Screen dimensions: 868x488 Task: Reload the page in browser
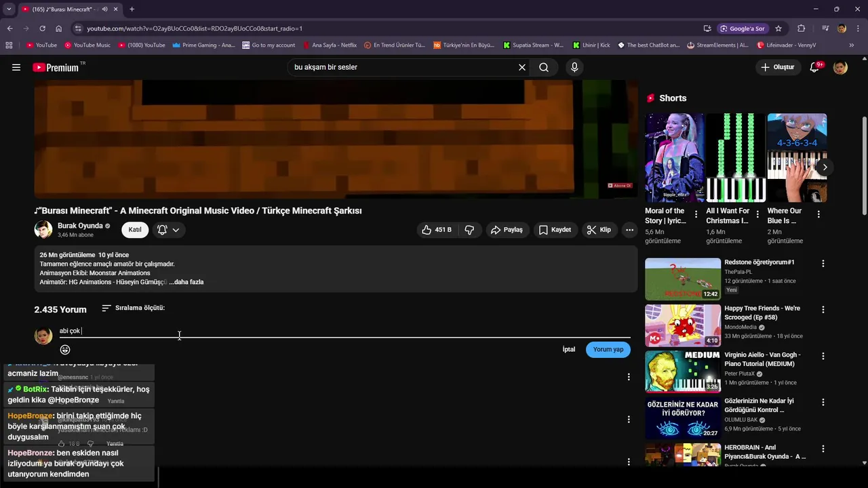42,28
